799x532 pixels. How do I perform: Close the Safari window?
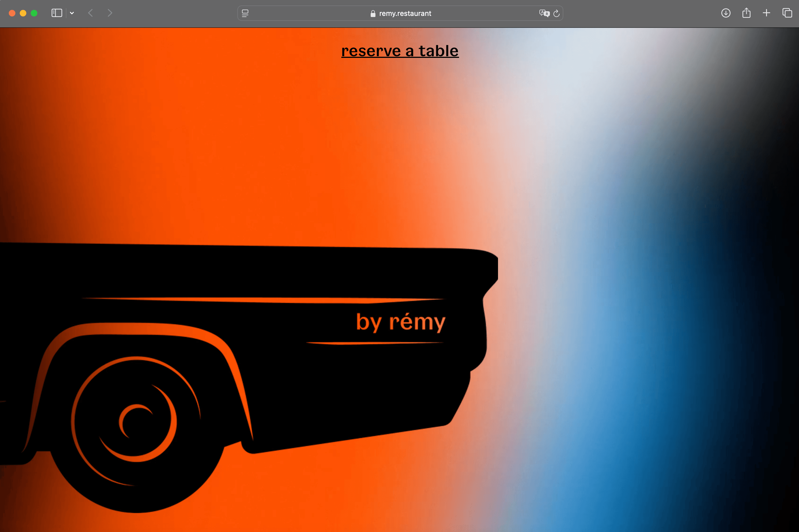coord(12,13)
